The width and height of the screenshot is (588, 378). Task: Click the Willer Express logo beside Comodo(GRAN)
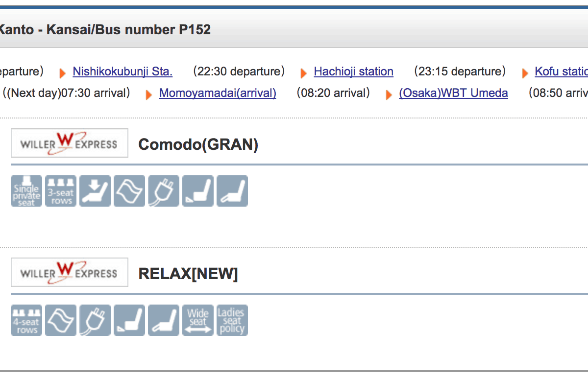pyautogui.click(x=70, y=143)
